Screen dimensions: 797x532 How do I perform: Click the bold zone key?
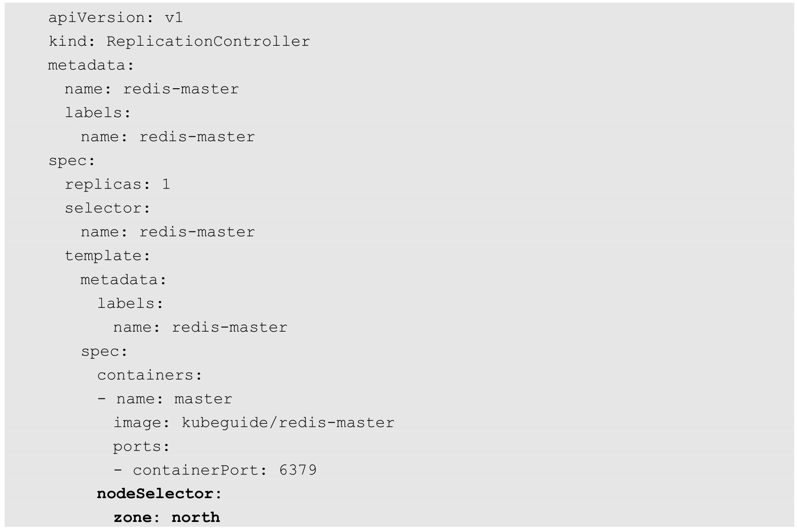click(133, 518)
